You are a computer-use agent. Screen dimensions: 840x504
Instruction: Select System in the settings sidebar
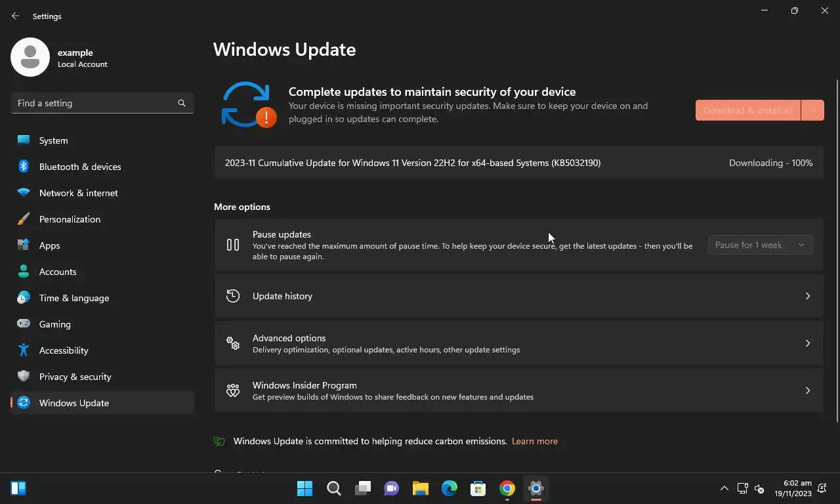click(102, 140)
